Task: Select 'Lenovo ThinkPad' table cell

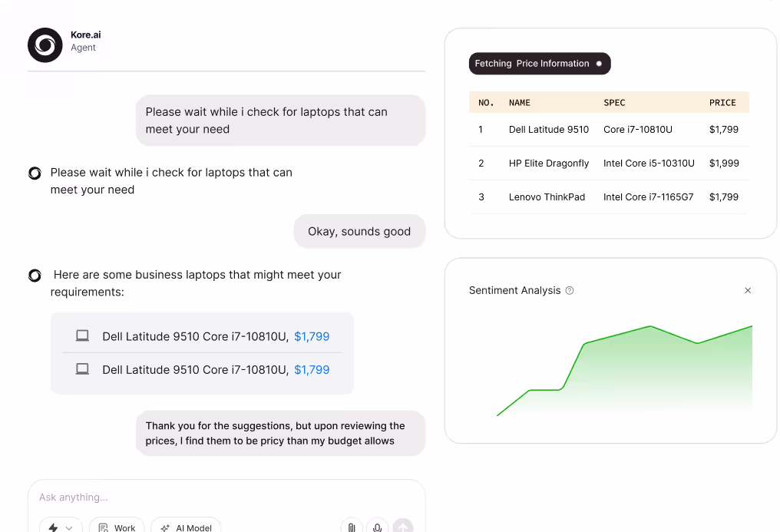Action: click(547, 197)
